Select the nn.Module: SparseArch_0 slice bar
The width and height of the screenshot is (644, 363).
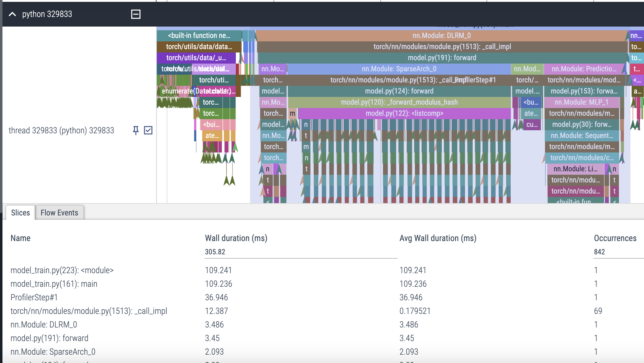(399, 69)
